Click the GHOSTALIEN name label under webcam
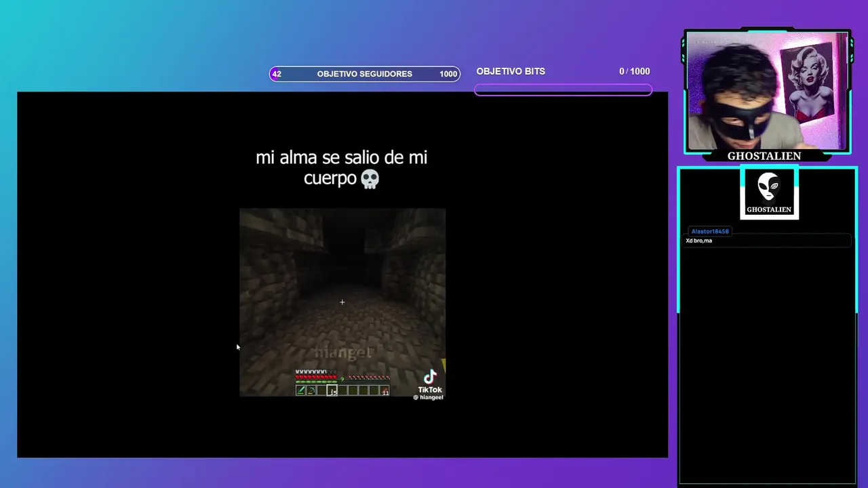This screenshot has height=488, width=868. [x=764, y=156]
